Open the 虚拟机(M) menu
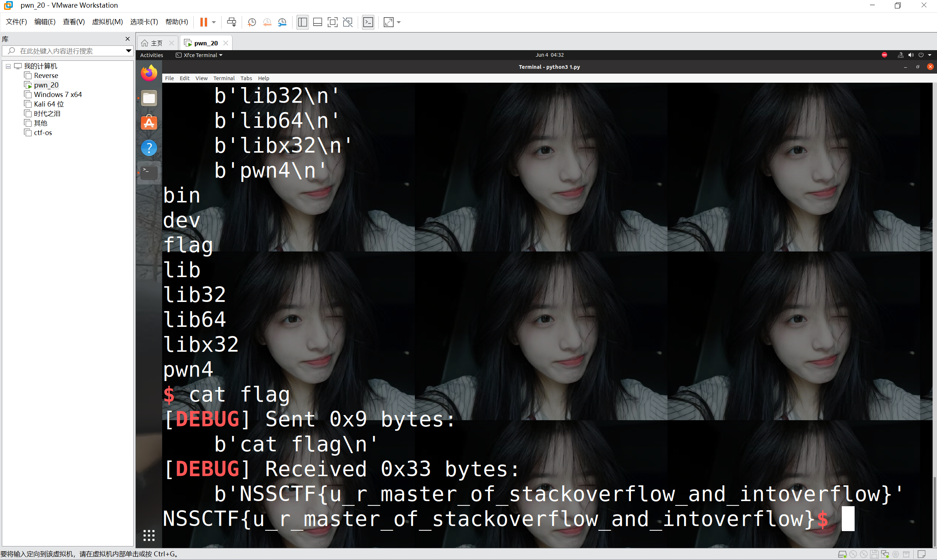The height and width of the screenshot is (560, 937). [x=107, y=22]
